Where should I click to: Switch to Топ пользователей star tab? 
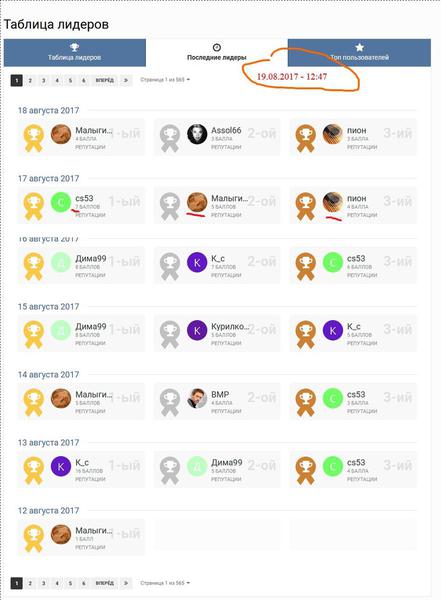[359, 53]
